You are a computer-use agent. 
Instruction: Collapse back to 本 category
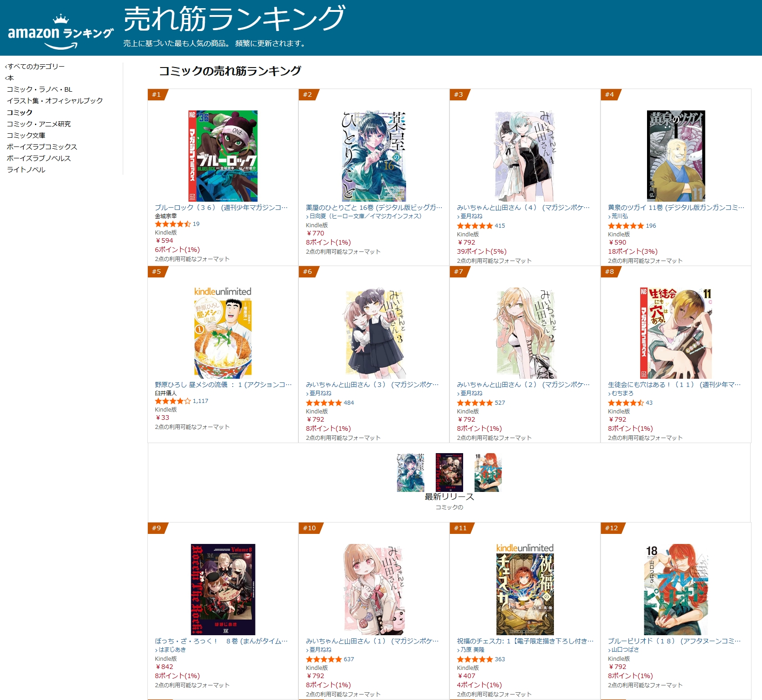[10, 78]
